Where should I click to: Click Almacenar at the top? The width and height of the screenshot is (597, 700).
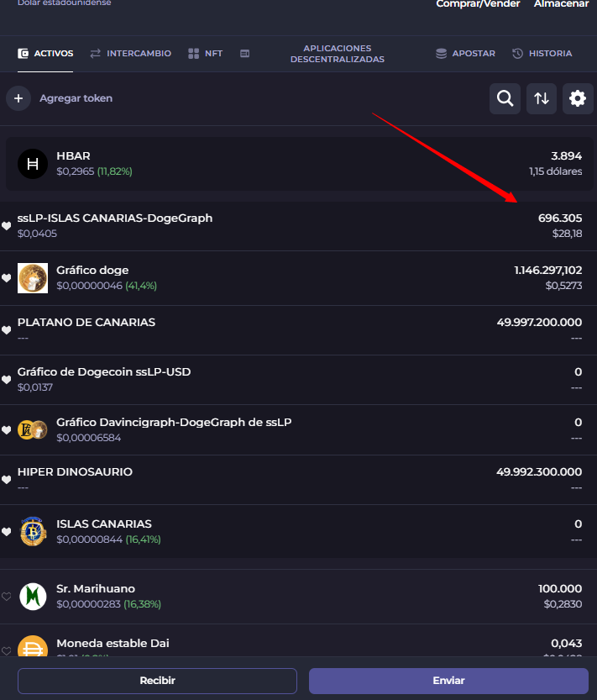[x=561, y=4]
